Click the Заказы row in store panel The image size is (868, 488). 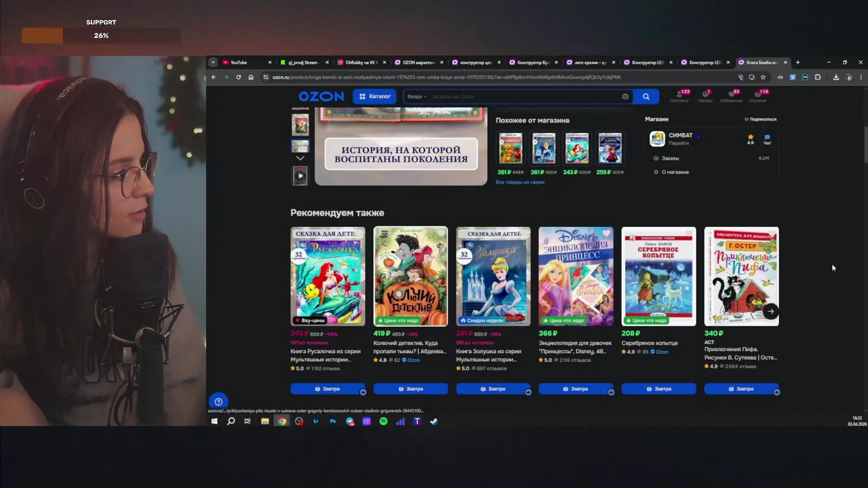(x=712, y=158)
